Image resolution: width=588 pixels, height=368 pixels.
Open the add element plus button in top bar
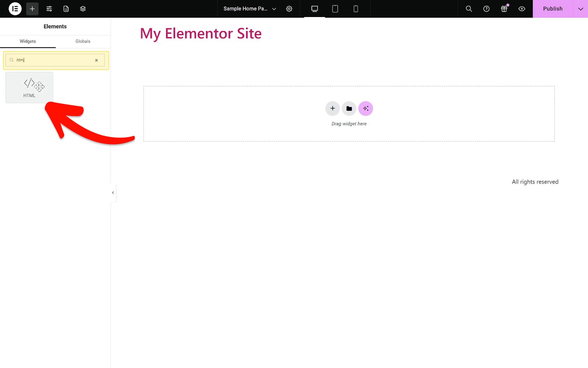pos(32,9)
